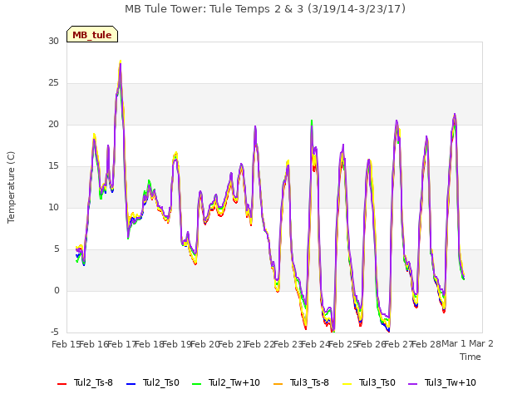The image size is (532, 399).
Task: Click the blue Tul2_Ts0 legend swatch
Action: pyautogui.click(x=131, y=384)
